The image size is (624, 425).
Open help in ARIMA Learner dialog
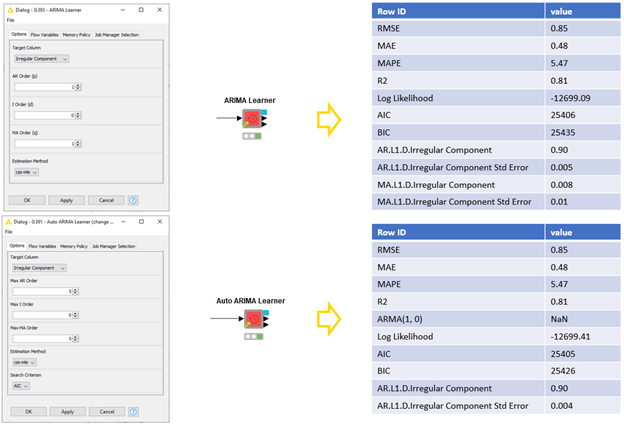point(133,200)
